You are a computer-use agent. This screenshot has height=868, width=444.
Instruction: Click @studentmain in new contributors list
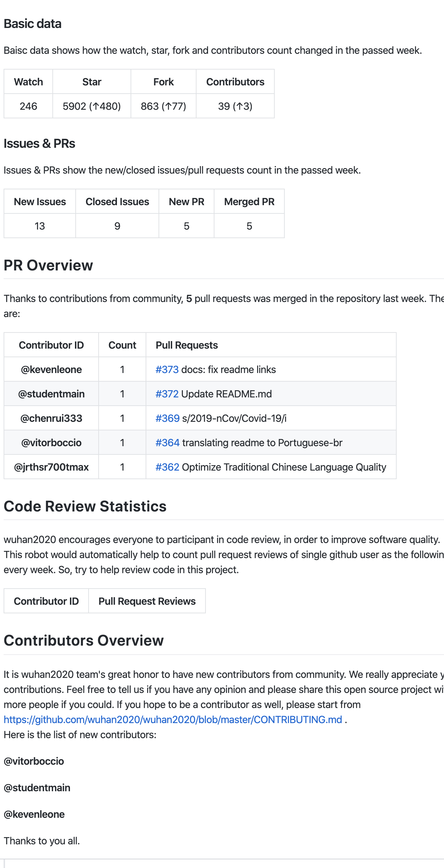tap(37, 788)
